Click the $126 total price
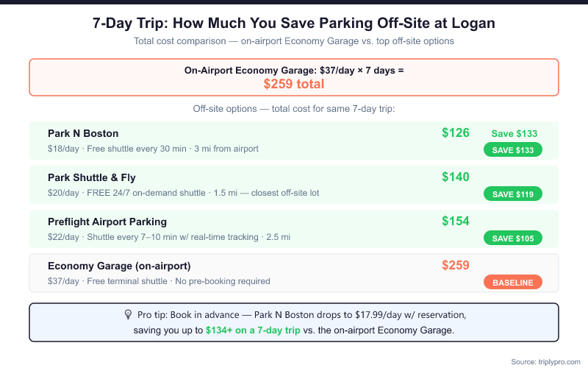The image size is (588, 368). click(455, 133)
